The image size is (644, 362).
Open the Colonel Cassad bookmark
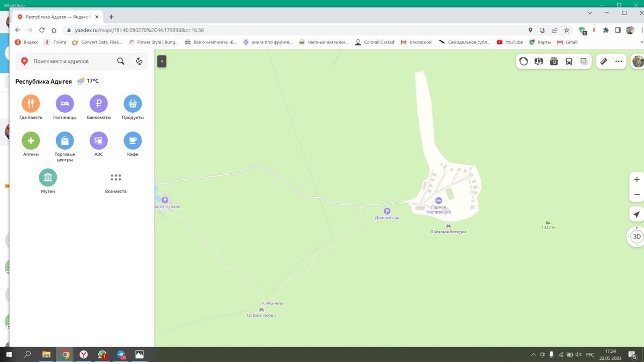[x=375, y=42]
